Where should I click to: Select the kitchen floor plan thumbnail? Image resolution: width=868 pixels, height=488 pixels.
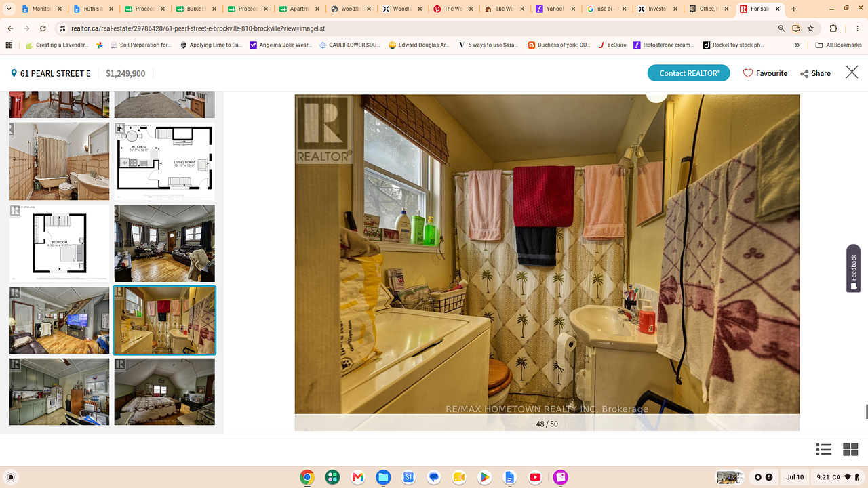point(164,161)
